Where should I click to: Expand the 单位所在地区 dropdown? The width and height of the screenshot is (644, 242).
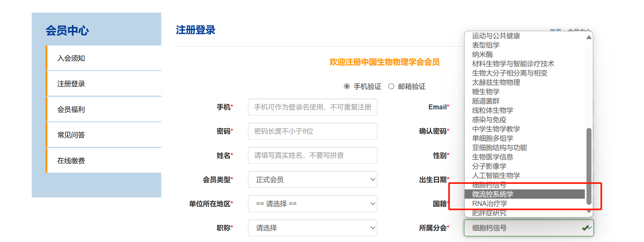[x=312, y=204]
